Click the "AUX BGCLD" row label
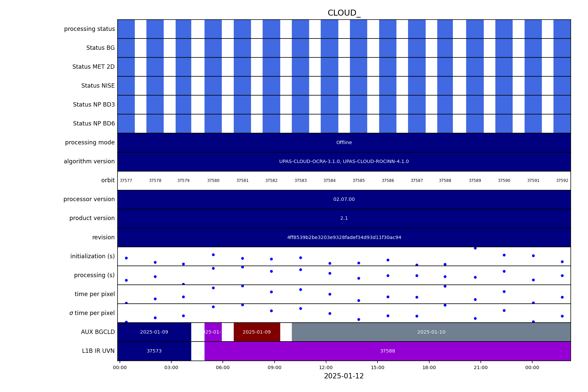 coord(98,332)
